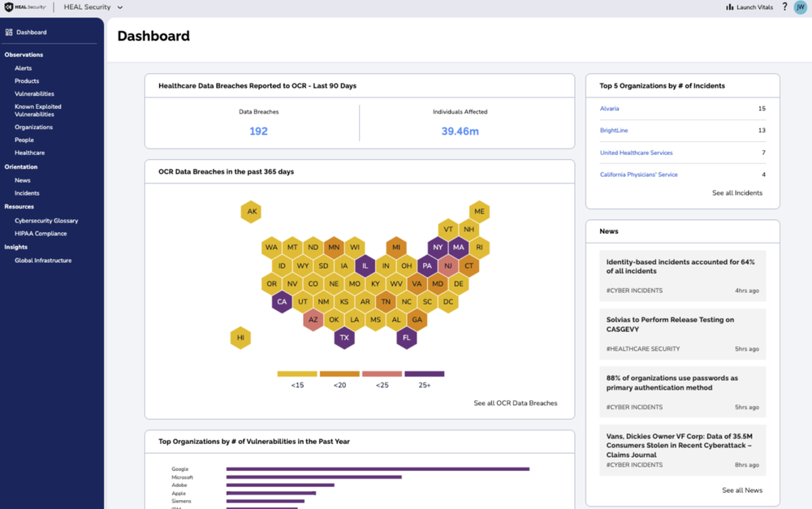Viewport: 812px width, 509px height.
Task: Open the HEAL Security workspace dropdown
Action: click(x=92, y=6)
